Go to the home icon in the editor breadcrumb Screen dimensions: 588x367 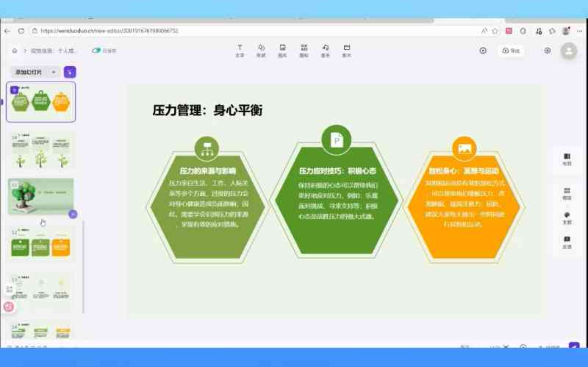15,51
